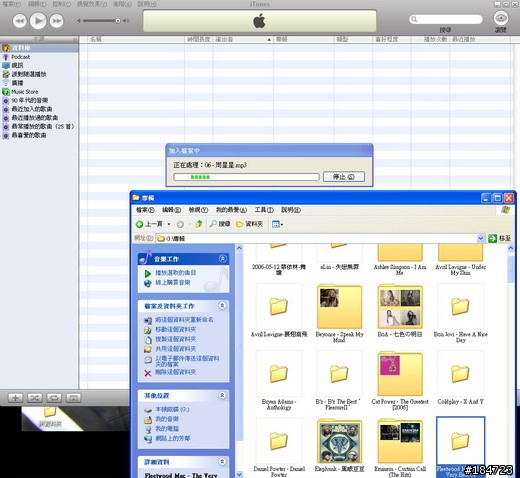Click Play selection task with green triangle
Image resolution: width=520 pixels, height=478 pixels.
click(x=171, y=273)
